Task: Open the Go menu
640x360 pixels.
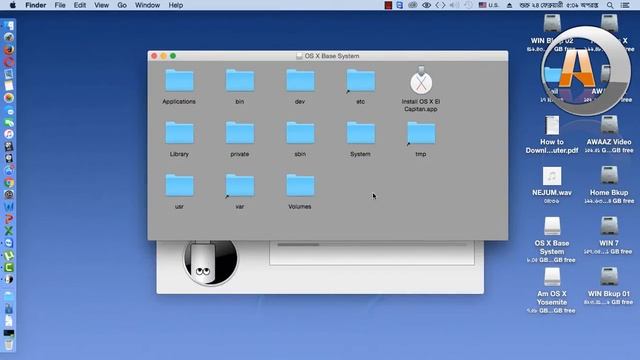Action: [122, 5]
